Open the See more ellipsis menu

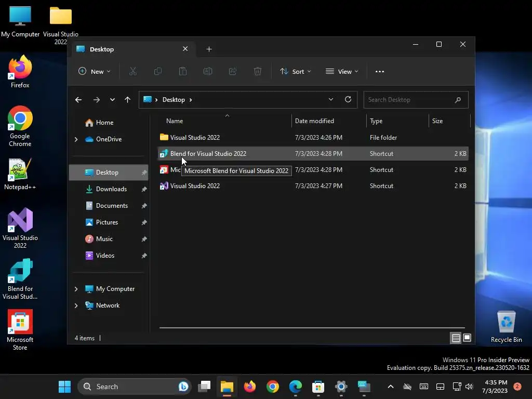(x=380, y=71)
